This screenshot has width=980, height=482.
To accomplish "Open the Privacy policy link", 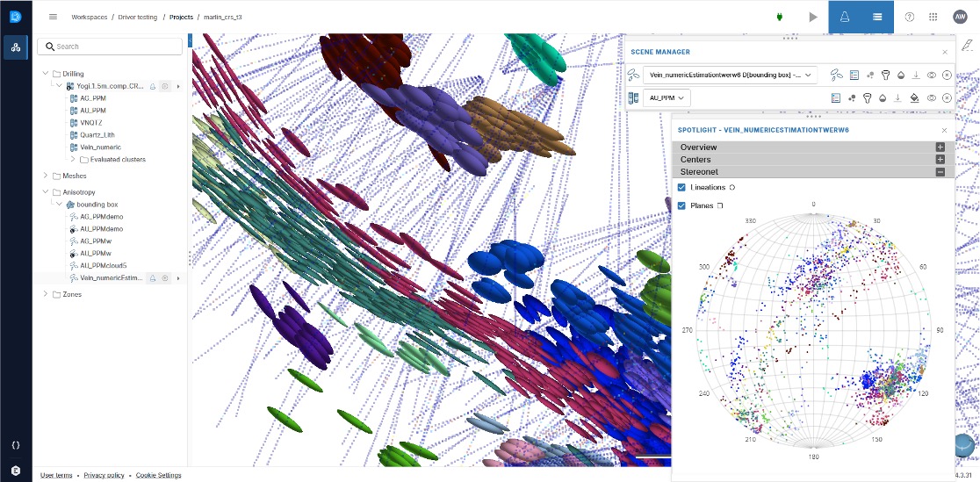I will click(104, 475).
